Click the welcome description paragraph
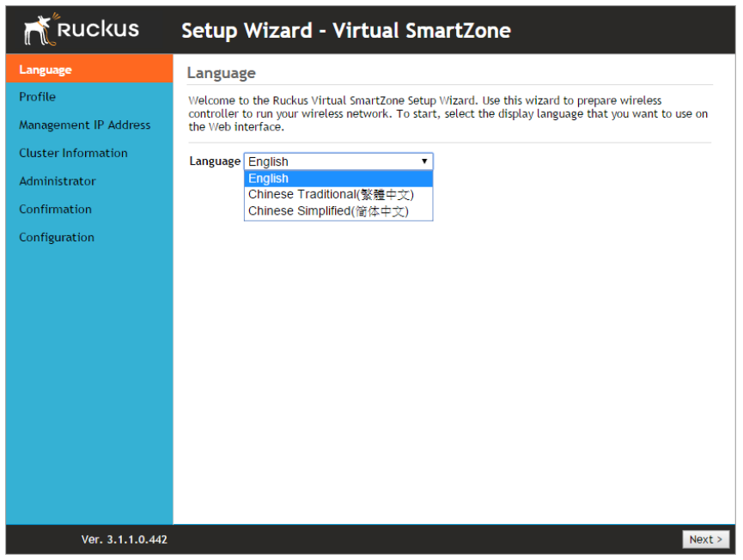 (448, 113)
